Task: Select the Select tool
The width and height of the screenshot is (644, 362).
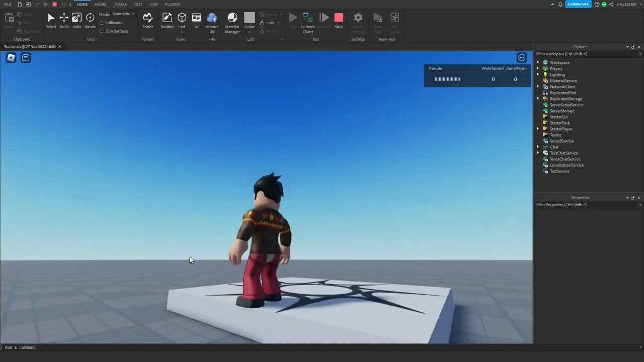Action: pos(51,21)
